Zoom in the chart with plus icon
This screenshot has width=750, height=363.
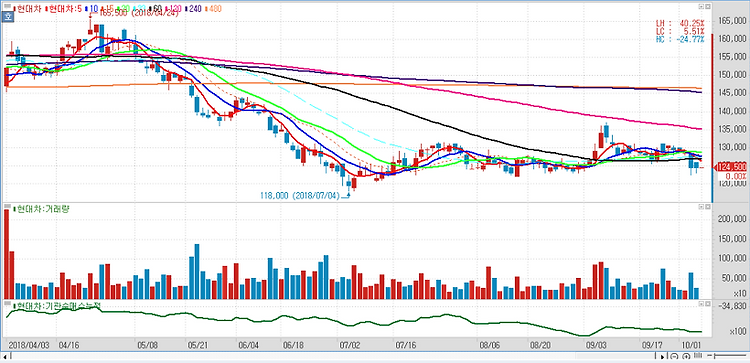686,356
